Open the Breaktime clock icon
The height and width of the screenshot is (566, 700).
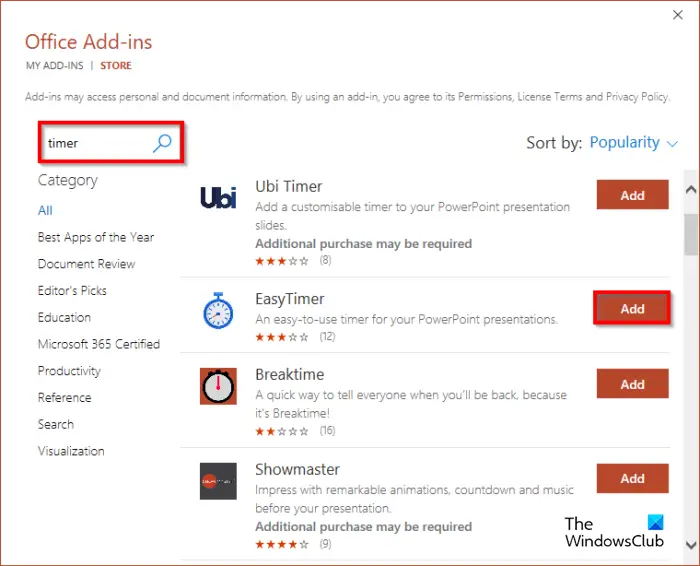pos(218,386)
